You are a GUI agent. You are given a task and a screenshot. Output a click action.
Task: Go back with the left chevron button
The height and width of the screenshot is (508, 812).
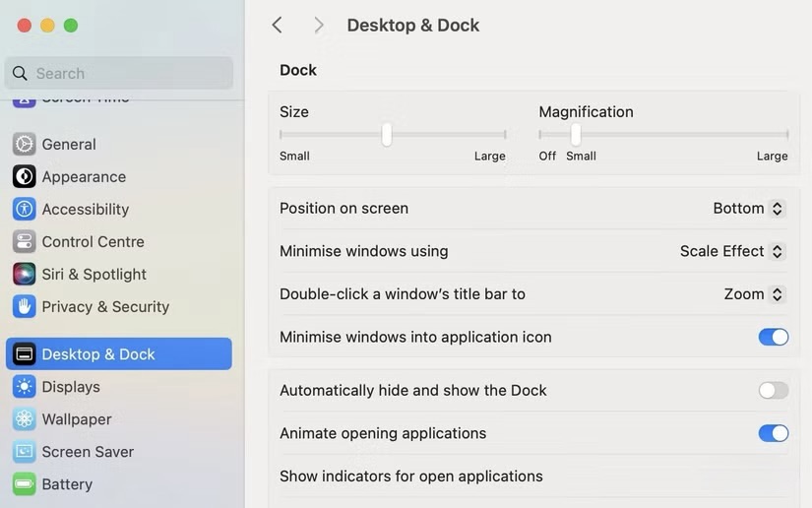[278, 26]
